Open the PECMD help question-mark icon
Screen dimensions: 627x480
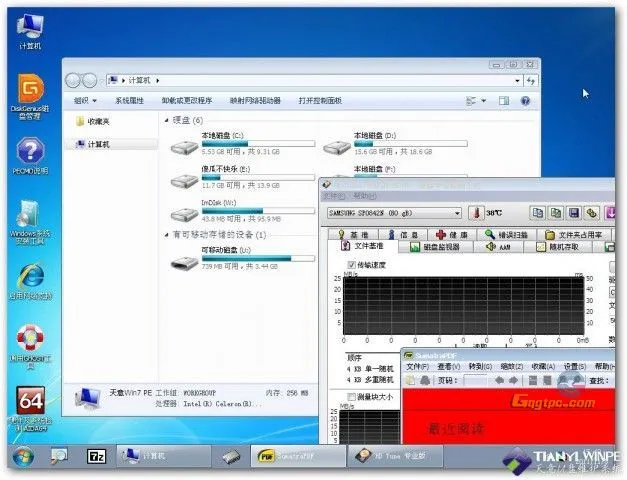(x=30, y=155)
